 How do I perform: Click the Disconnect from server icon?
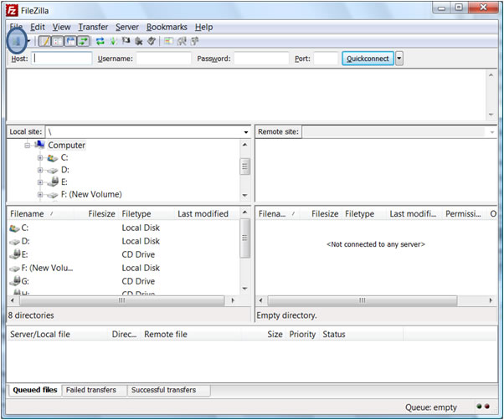[x=138, y=41]
